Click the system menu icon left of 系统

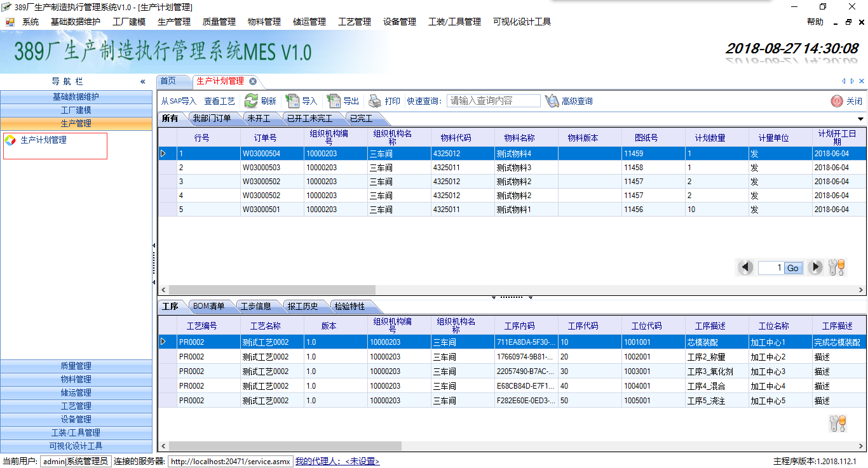(10, 22)
